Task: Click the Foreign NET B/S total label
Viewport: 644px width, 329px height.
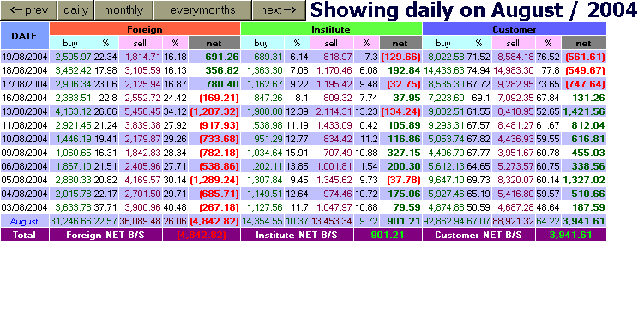Action: point(106,235)
